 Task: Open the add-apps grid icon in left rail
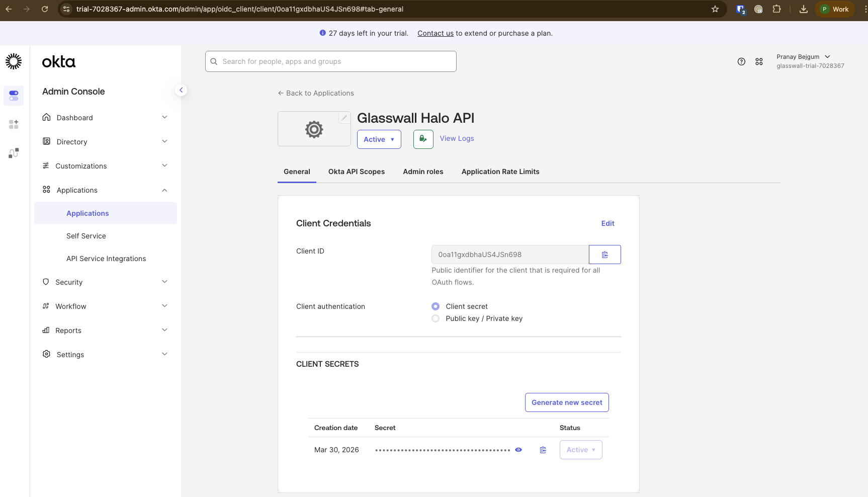(14, 124)
